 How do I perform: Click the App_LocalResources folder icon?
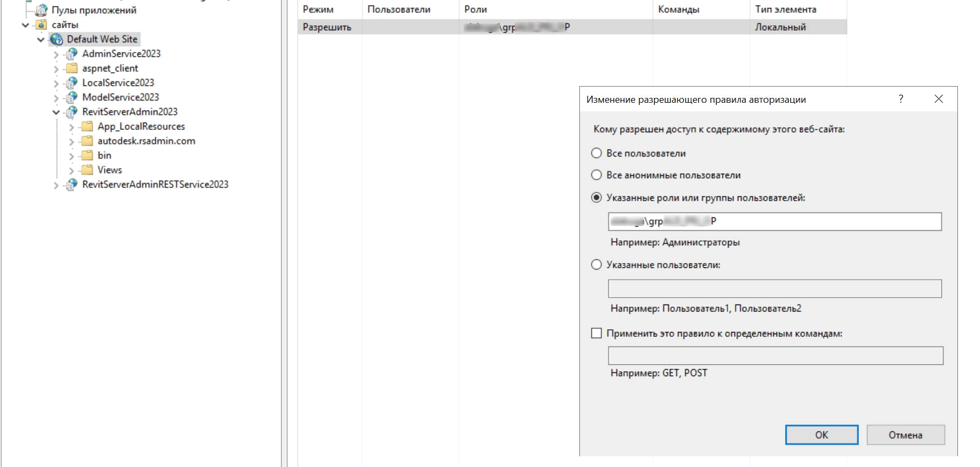(x=87, y=126)
